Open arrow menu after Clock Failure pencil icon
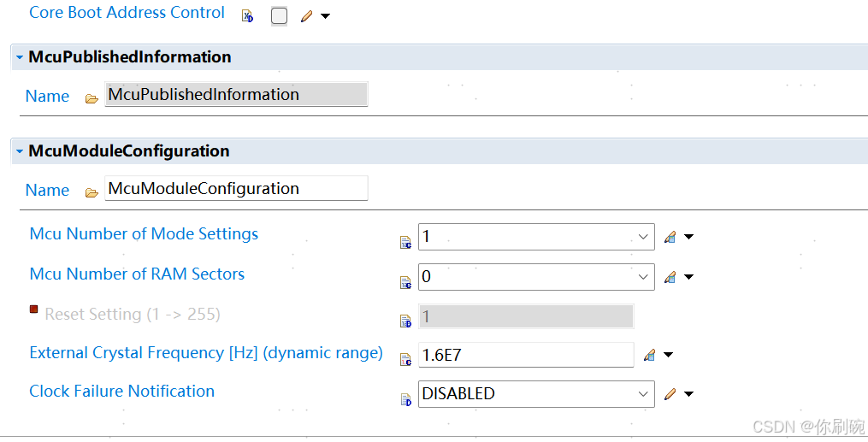The width and height of the screenshot is (868, 442). [688, 394]
